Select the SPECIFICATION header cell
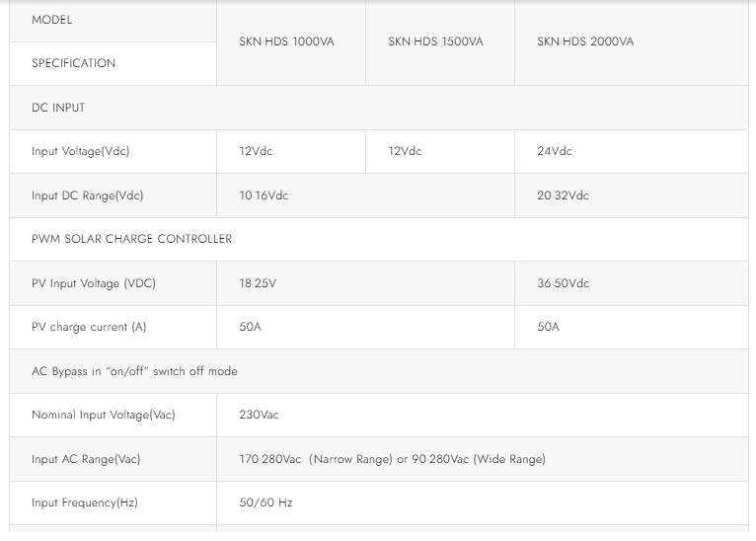The width and height of the screenshot is (756, 541). coord(73,63)
